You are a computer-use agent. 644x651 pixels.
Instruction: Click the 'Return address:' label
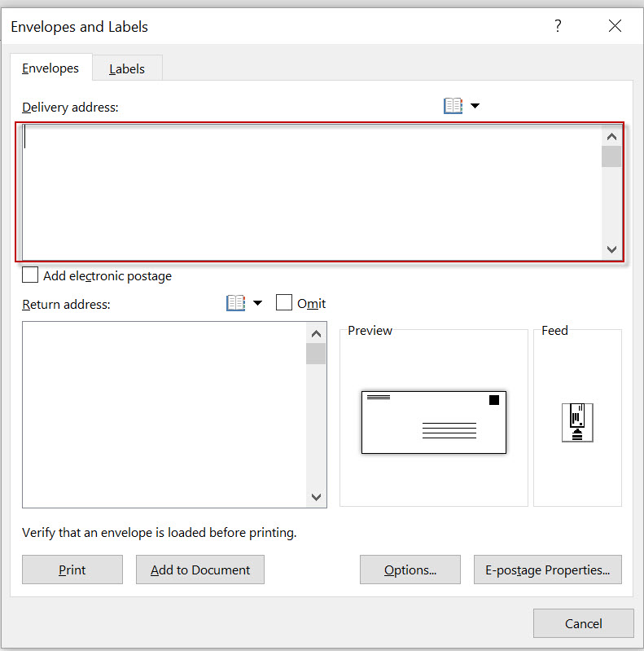[66, 305]
